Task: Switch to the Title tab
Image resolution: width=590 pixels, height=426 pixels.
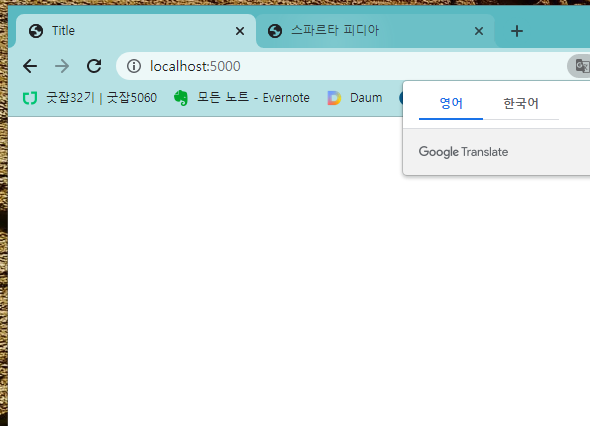Action: pyautogui.click(x=135, y=31)
